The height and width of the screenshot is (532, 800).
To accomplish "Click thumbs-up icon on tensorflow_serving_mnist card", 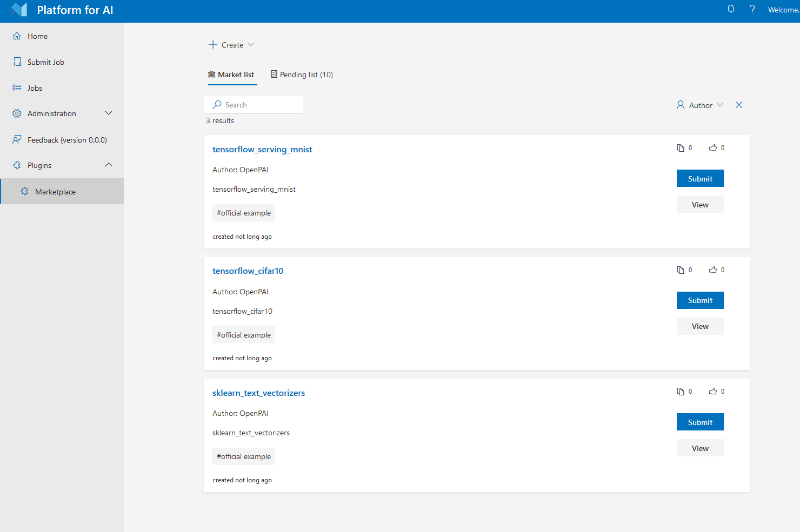I will point(713,147).
